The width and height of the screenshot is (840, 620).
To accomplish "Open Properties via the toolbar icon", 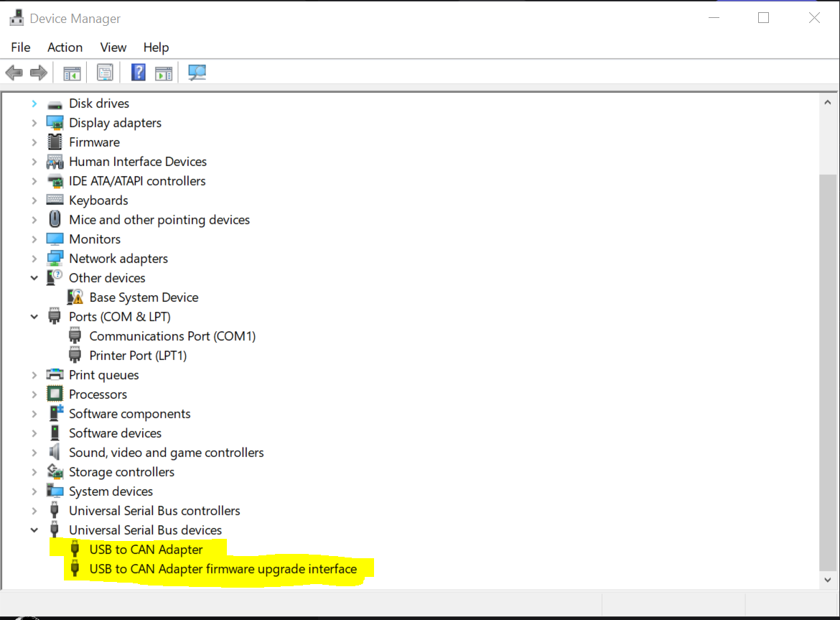I will point(106,73).
